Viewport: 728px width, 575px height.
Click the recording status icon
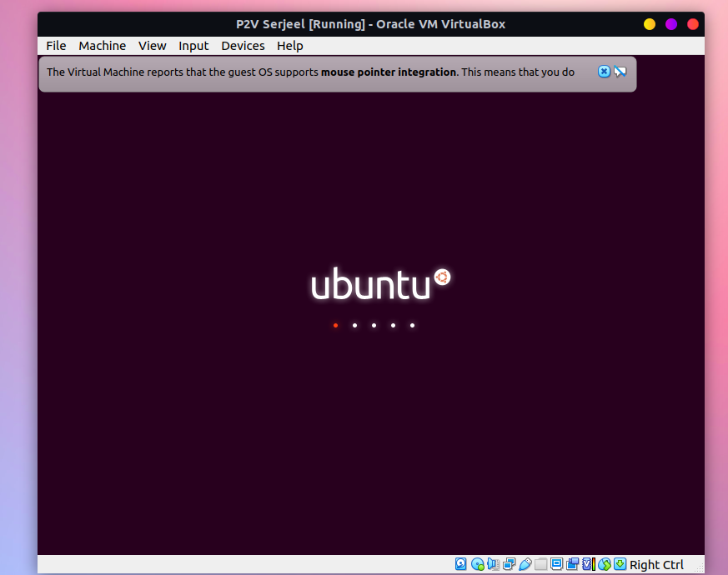(x=572, y=564)
